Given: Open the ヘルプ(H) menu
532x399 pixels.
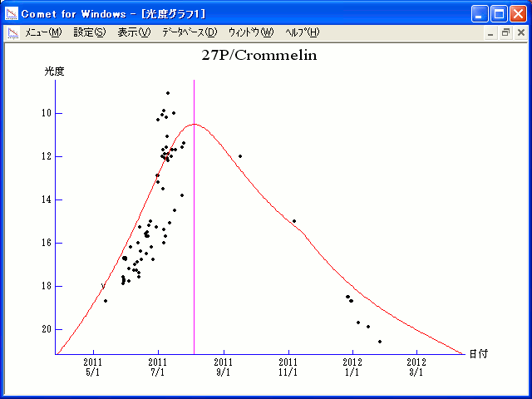Looking at the screenshot, I should tap(302, 32).
